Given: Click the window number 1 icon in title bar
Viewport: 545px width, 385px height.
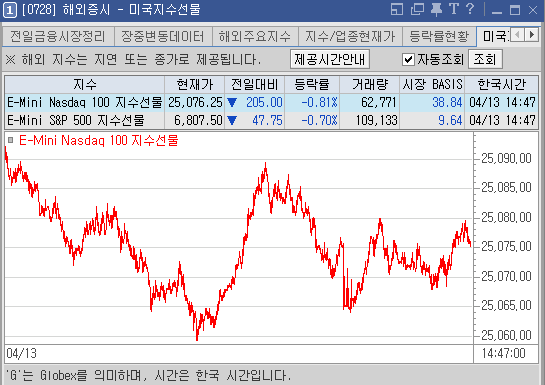Looking at the screenshot, I should tap(10, 10).
